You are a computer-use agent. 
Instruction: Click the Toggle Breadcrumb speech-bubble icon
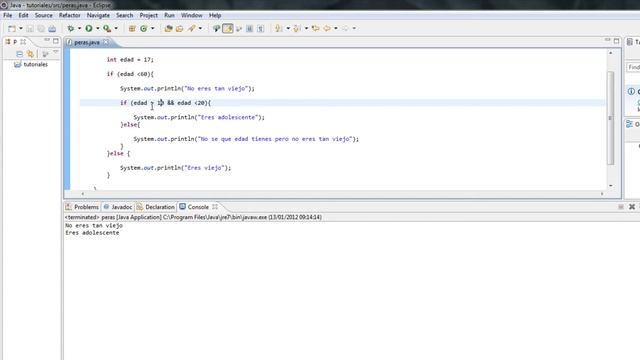tap(216, 29)
